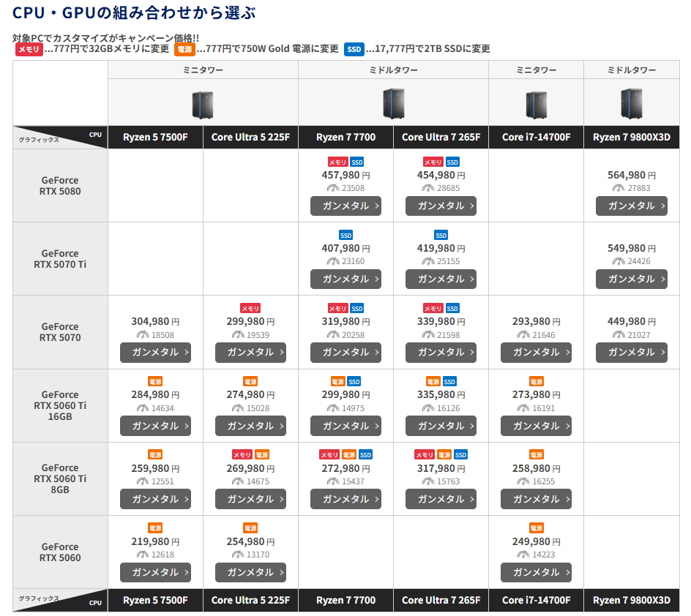This screenshot has height=616, width=691.
Task: Click the blue SSD badge in the legend
Action: [354, 49]
